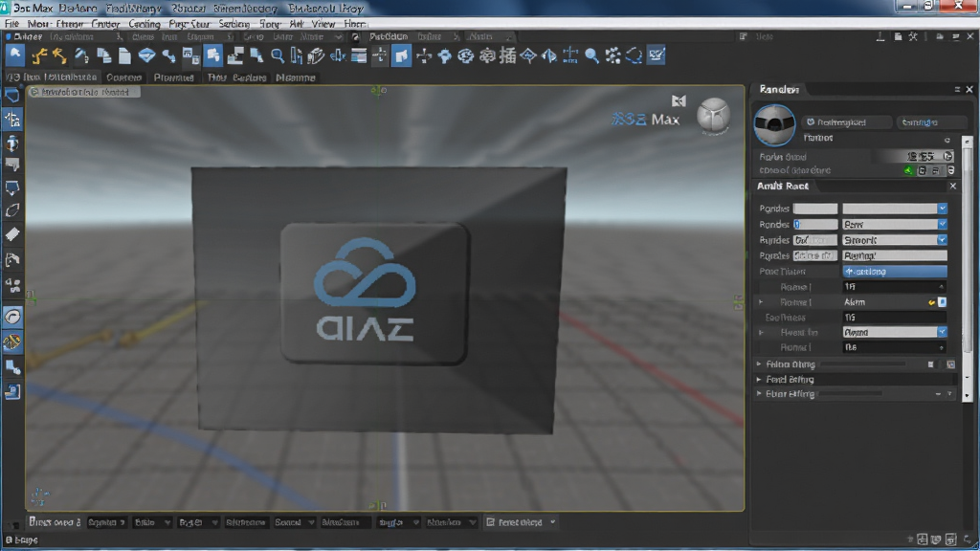Click the blue diamond gem toolbar icon
This screenshot has width=980, height=551.
(x=146, y=55)
